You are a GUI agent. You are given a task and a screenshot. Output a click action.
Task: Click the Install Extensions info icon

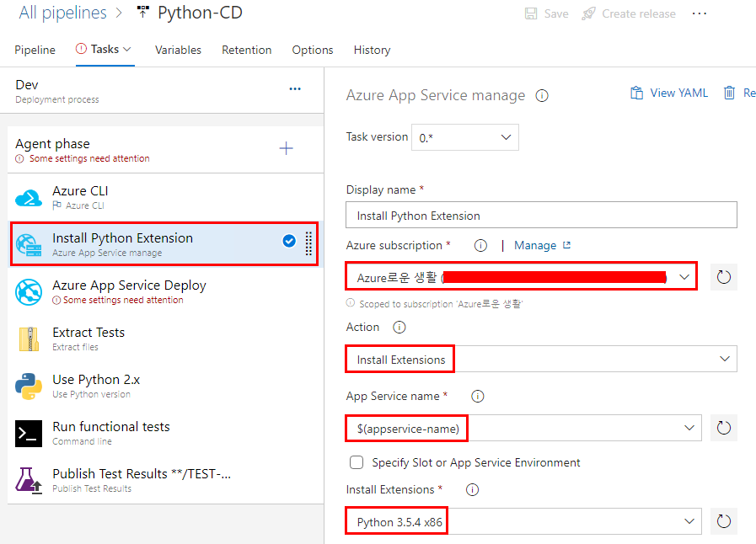pos(472,490)
